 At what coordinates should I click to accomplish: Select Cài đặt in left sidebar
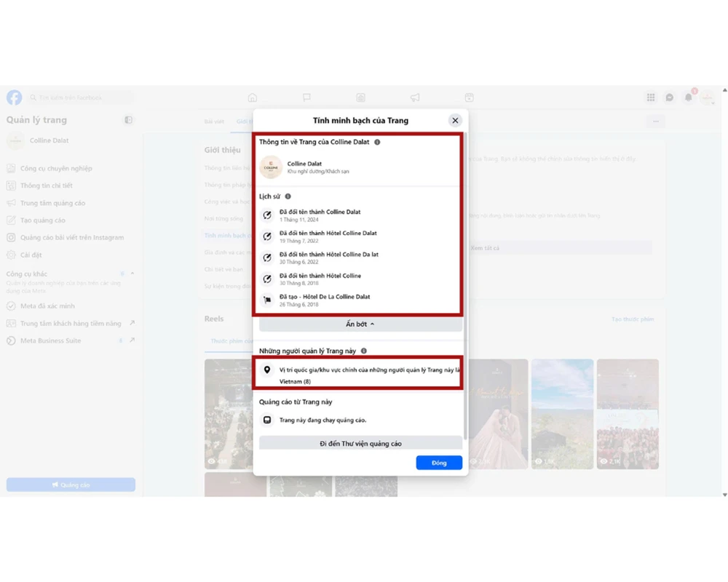coord(31,255)
